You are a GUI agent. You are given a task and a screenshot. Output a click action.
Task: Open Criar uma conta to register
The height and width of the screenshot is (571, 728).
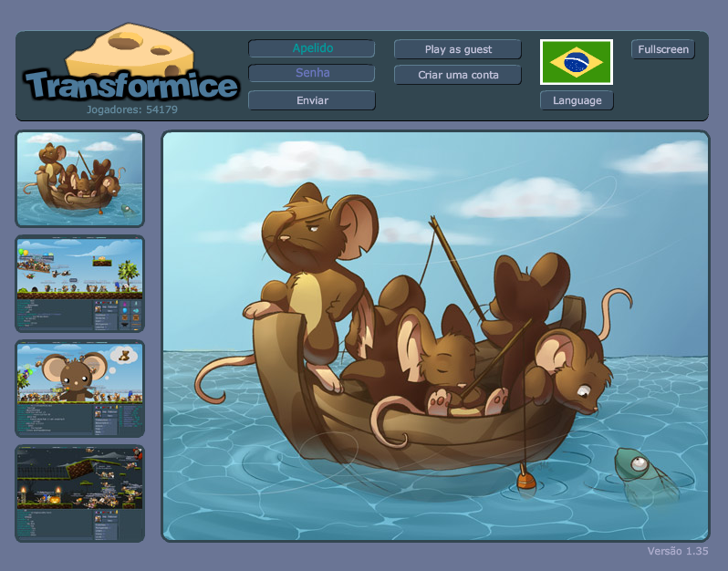pyautogui.click(x=458, y=75)
